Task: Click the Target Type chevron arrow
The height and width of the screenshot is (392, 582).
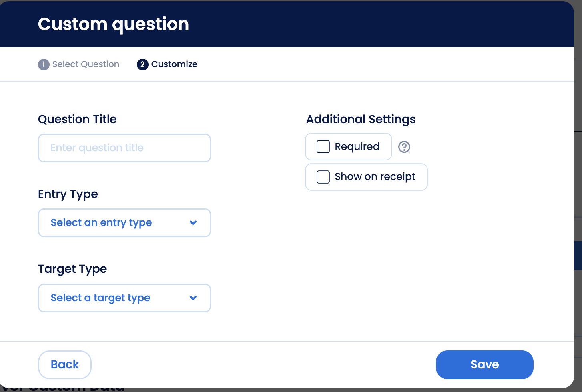Action: (193, 298)
